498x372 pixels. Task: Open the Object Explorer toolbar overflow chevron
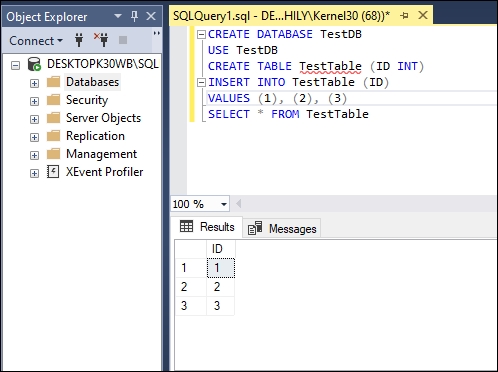pyautogui.click(x=156, y=33)
